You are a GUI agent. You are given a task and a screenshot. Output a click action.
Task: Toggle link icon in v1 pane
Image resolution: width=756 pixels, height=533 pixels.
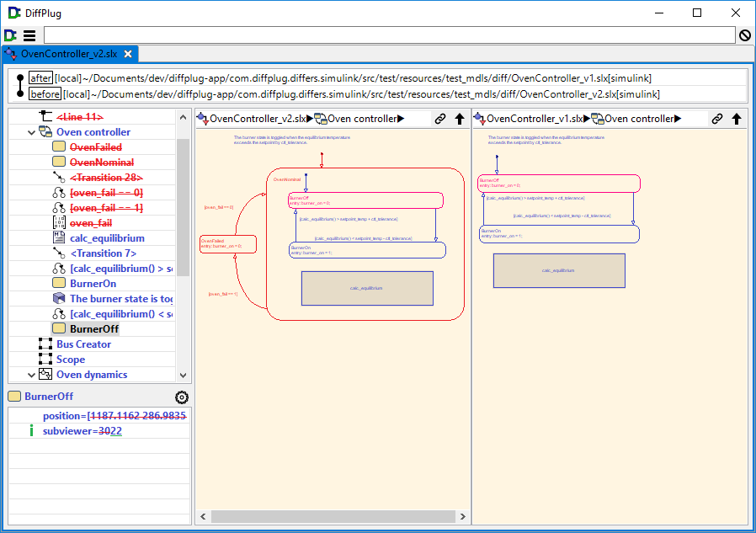coord(717,119)
